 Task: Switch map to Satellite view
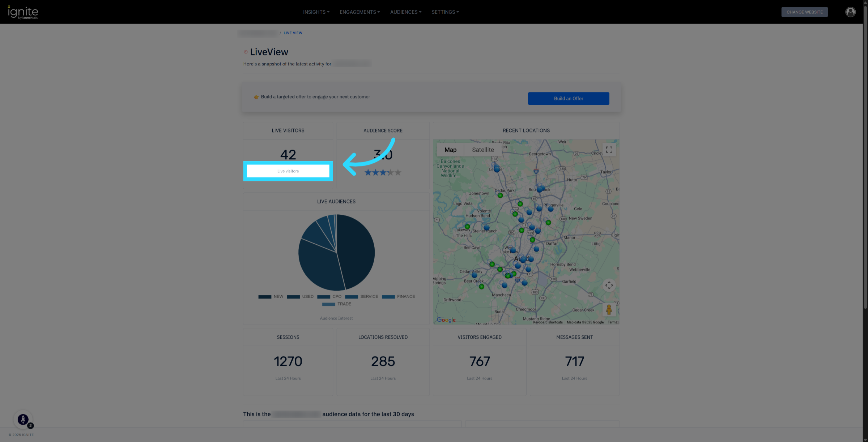[482, 150]
